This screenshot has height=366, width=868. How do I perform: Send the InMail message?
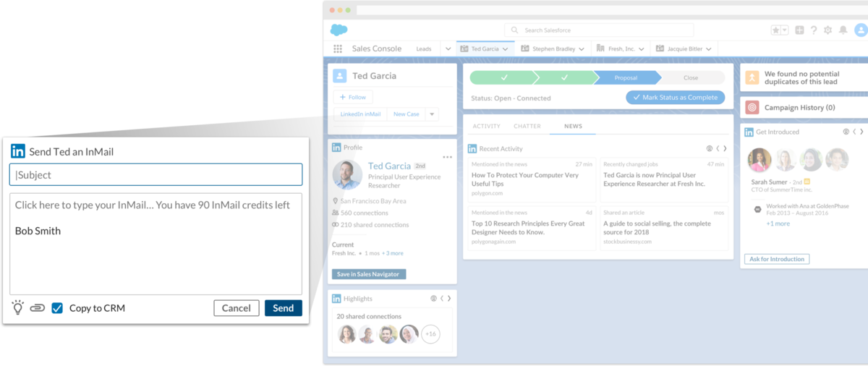click(284, 308)
